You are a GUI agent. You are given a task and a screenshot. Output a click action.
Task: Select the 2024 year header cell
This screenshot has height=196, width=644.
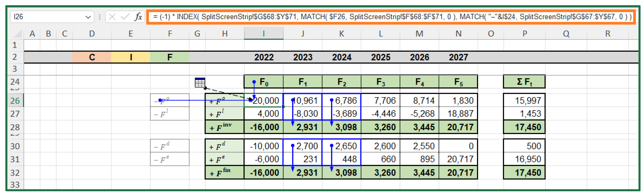341,57
